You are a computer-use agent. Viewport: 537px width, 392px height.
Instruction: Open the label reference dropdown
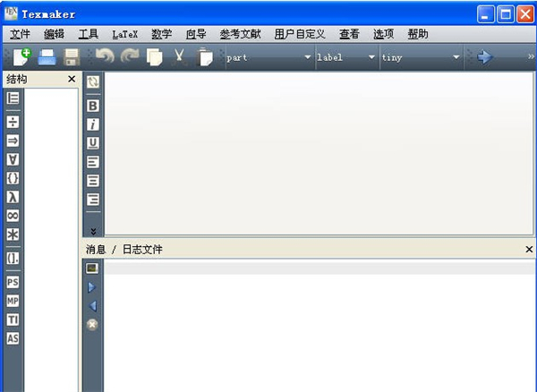coord(371,57)
